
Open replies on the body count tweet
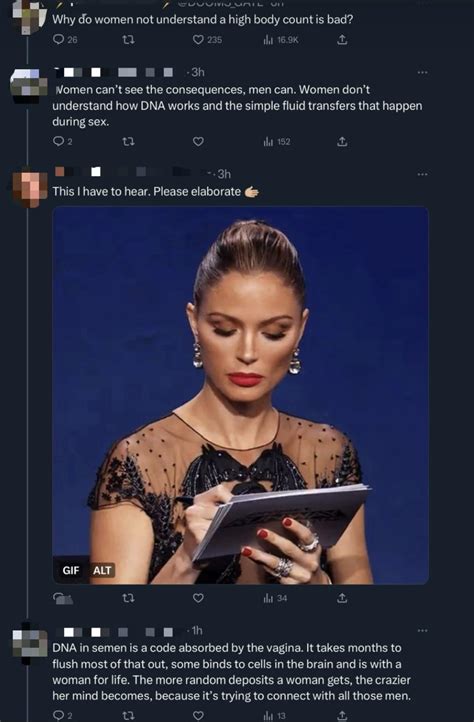[x=64, y=40]
